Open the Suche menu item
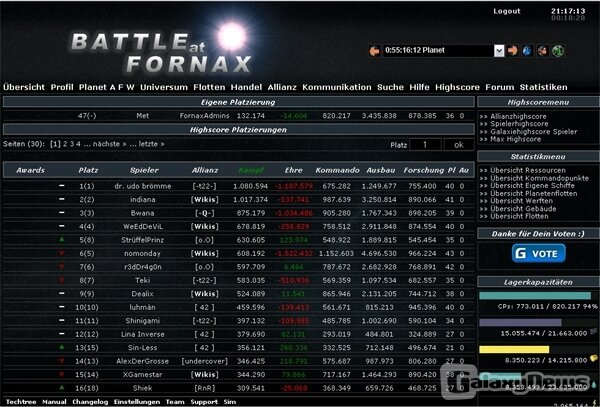The image size is (600, 407). coord(390,87)
